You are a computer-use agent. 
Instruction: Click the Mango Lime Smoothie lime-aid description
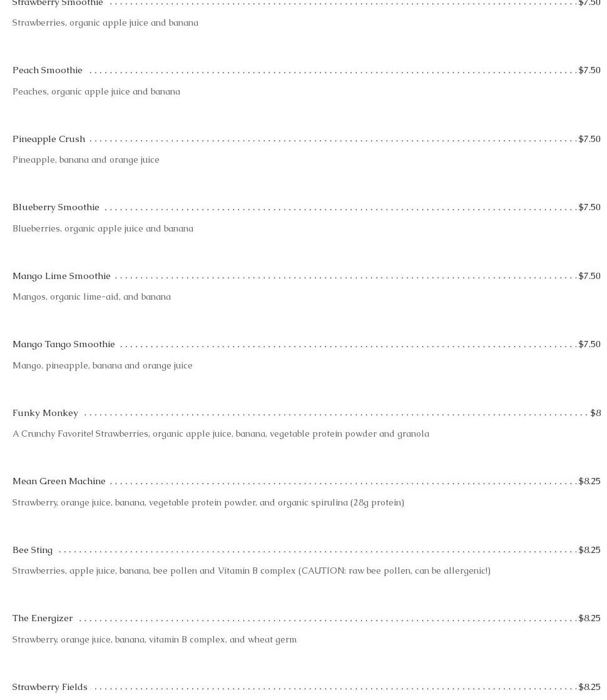(x=91, y=297)
